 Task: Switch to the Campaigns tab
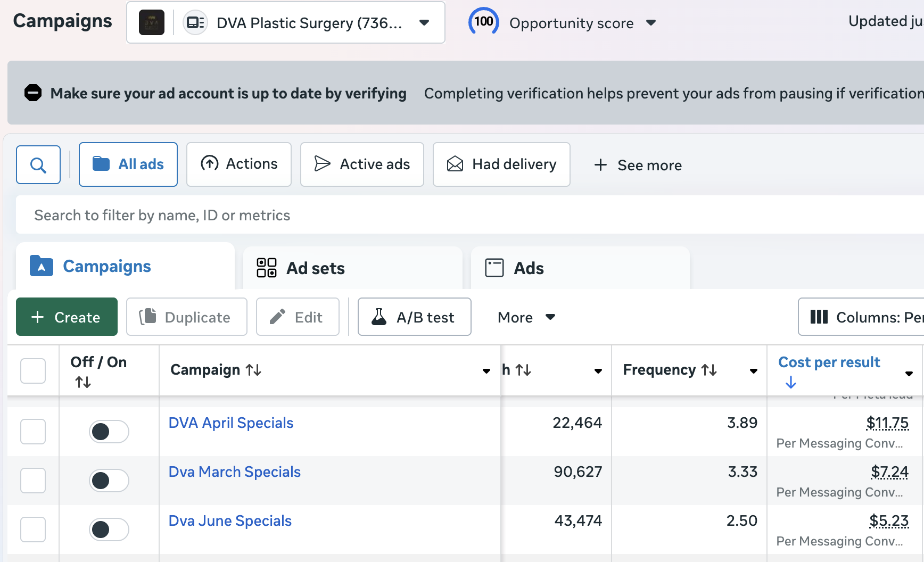[126, 266]
